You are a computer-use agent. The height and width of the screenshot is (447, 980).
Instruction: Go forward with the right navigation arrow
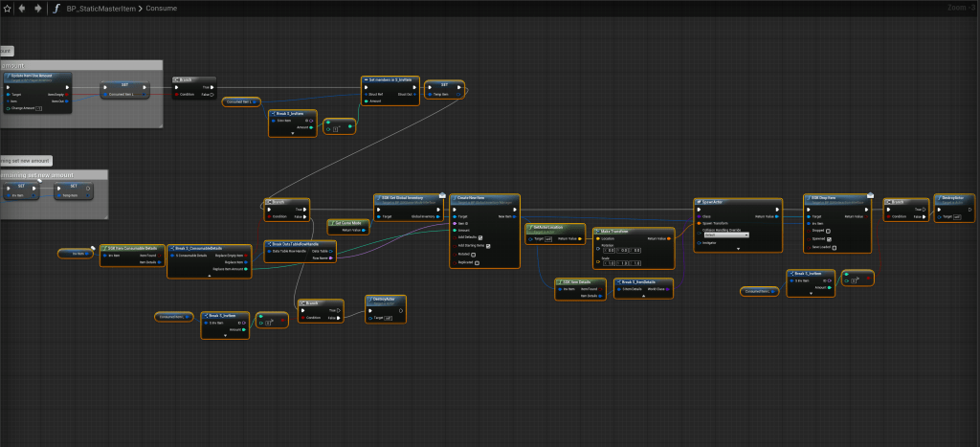coord(37,8)
